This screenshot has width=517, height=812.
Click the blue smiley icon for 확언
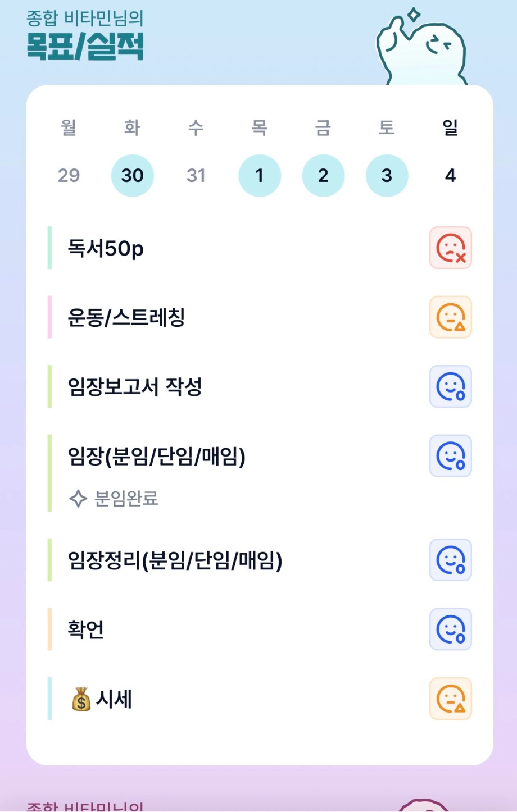450,629
